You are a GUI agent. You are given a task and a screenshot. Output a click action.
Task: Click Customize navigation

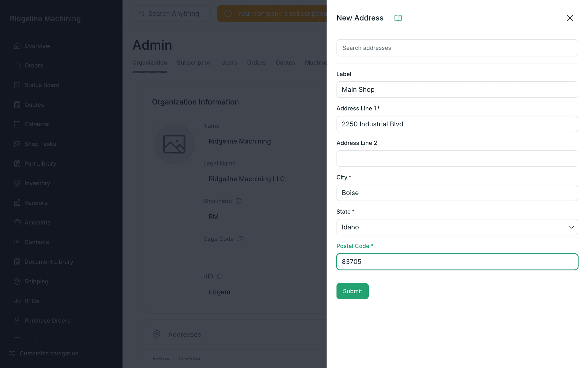tap(44, 353)
